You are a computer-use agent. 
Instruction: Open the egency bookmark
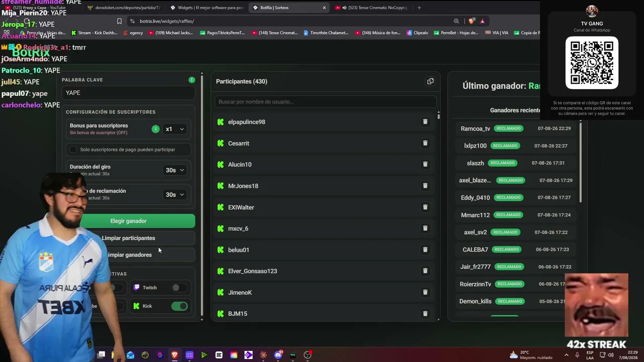(132, 33)
